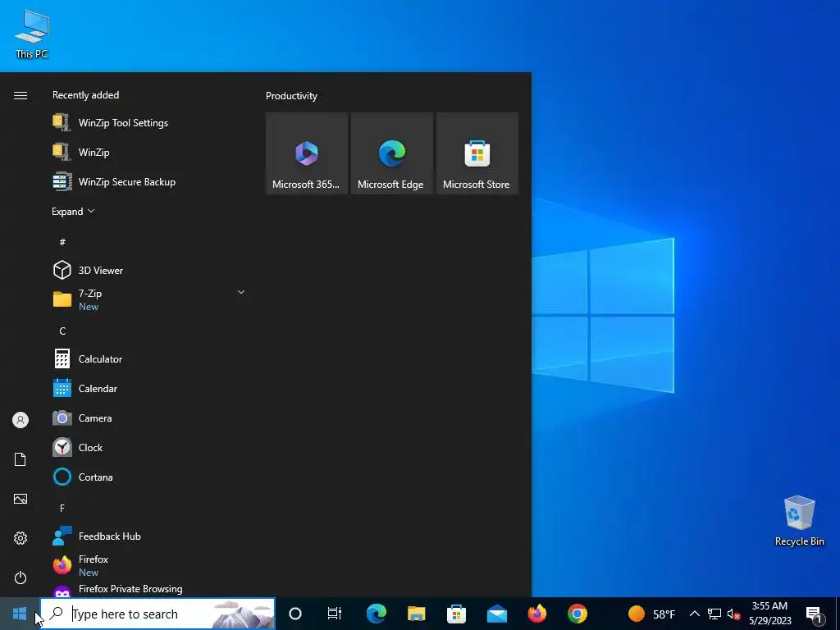Open the clock showing 3:55 AM

coord(769,614)
